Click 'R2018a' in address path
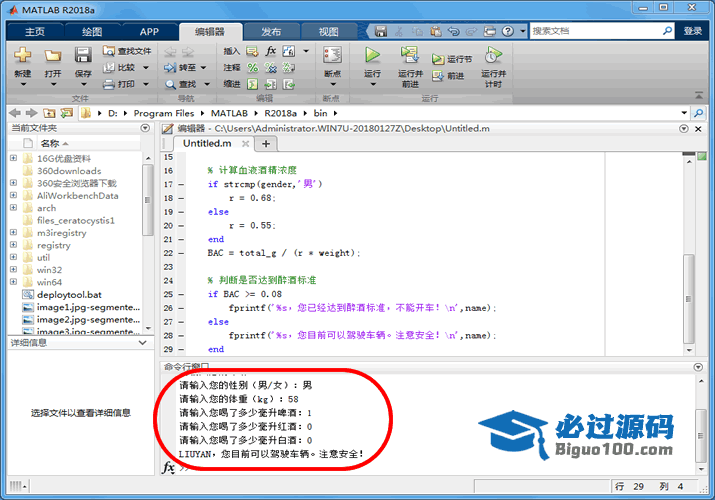 pyautogui.click(x=280, y=113)
